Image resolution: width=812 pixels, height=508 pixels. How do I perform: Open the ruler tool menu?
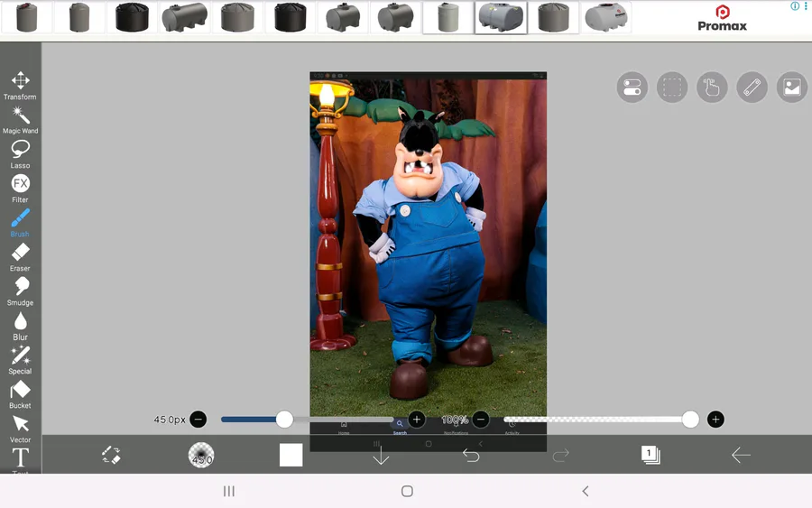coord(752,87)
